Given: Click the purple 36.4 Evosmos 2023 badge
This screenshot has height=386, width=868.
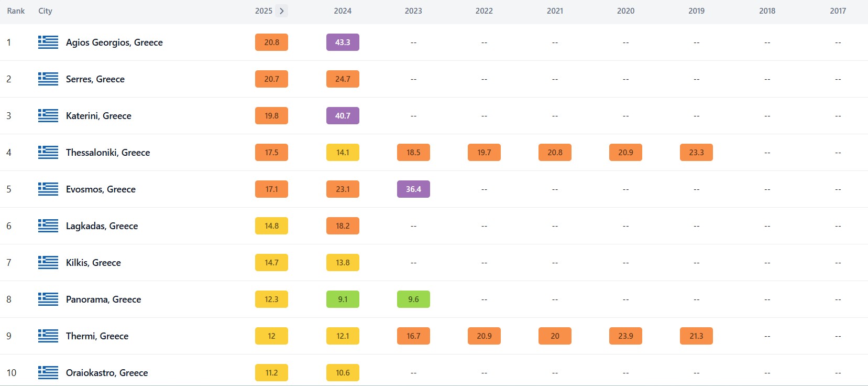Looking at the screenshot, I should 413,189.
